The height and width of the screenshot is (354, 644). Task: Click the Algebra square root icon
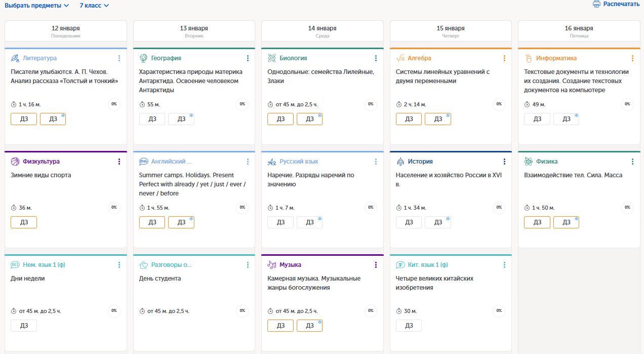coord(400,58)
